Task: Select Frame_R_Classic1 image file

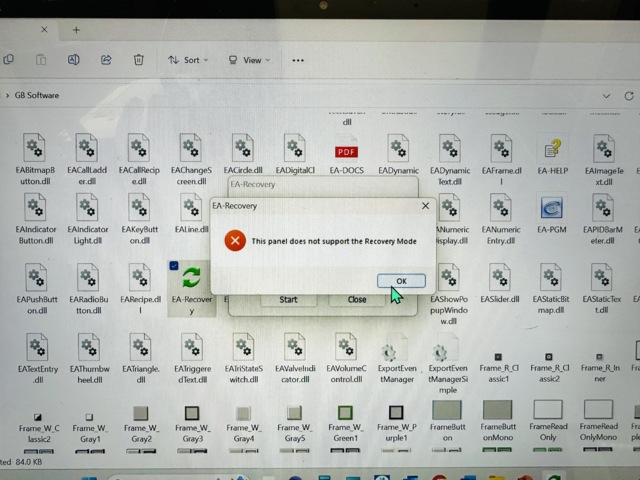Action: pyautogui.click(x=499, y=367)
